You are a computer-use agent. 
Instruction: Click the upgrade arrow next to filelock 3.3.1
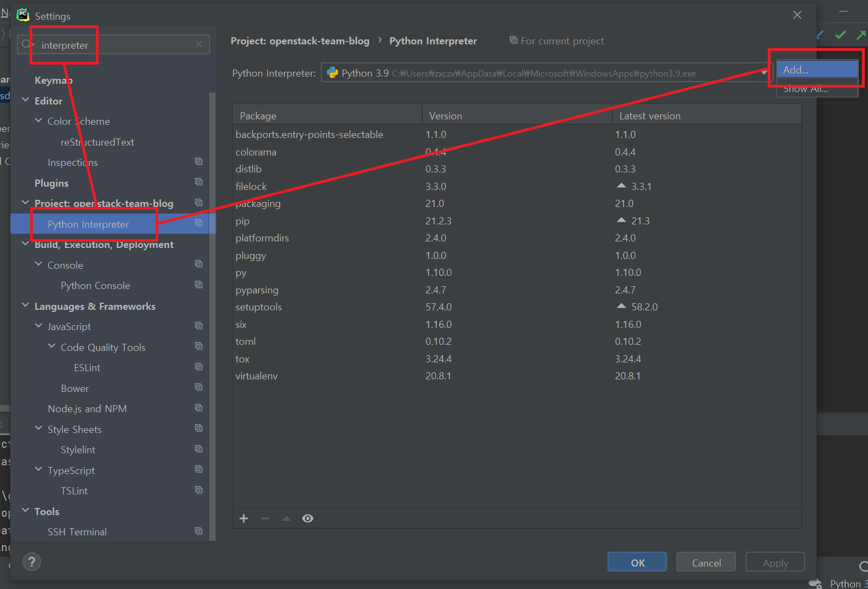click(621, 186)
